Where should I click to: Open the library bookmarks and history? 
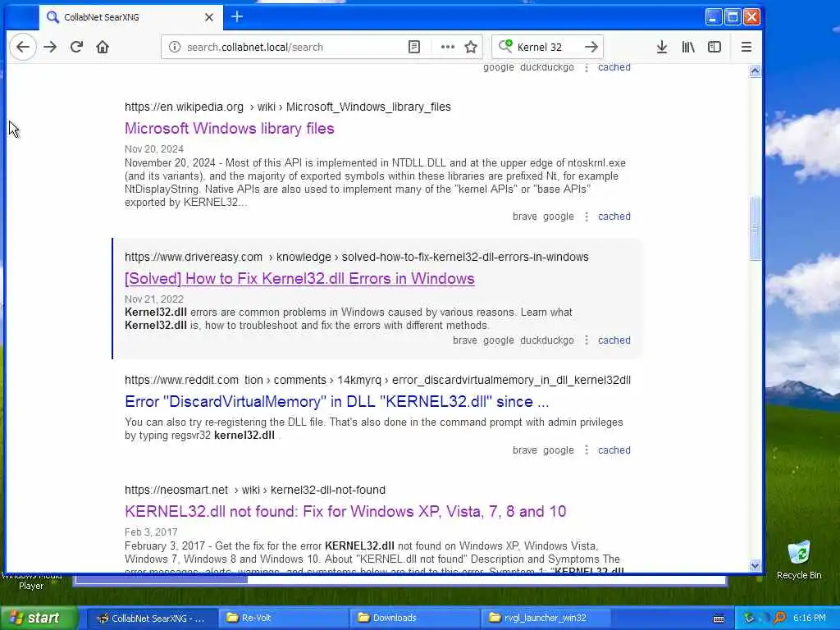[x=688, y=47]
